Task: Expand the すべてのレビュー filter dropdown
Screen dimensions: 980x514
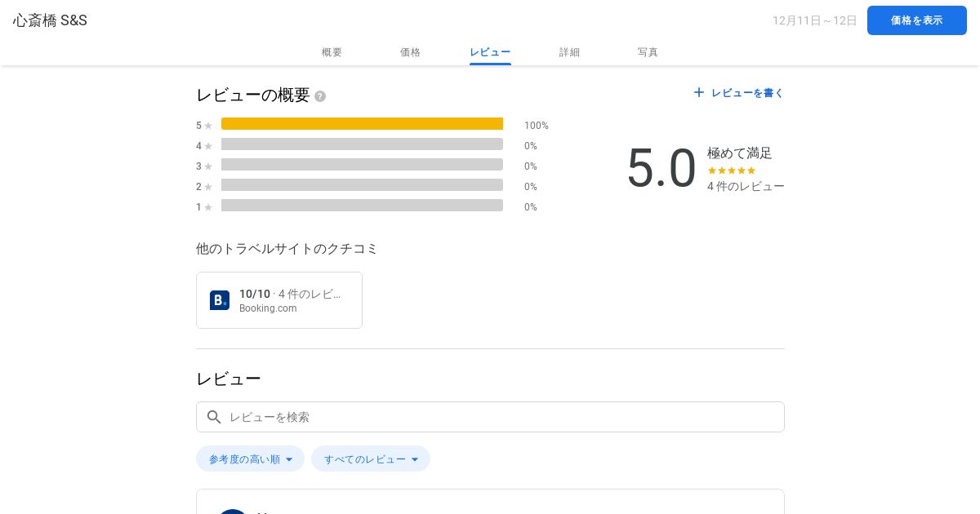Action: pos(371,459)
